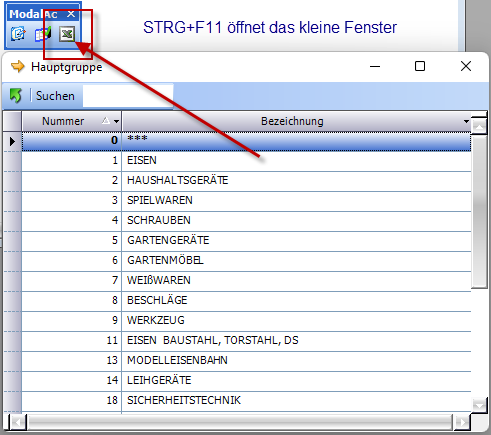Screen dimensions: 491x435
Task: Open the Bezeichnung column filter dropdown
Action: click(x=466, y=121)
